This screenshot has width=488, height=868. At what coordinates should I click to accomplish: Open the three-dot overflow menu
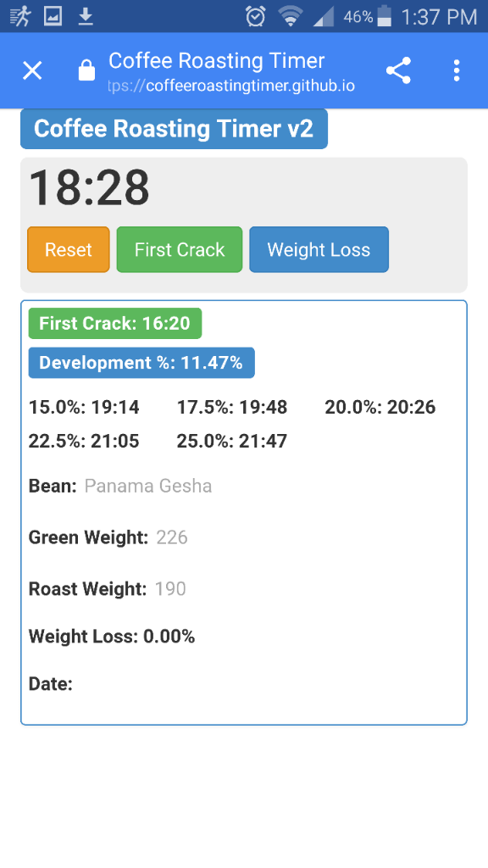click(457, 71)
